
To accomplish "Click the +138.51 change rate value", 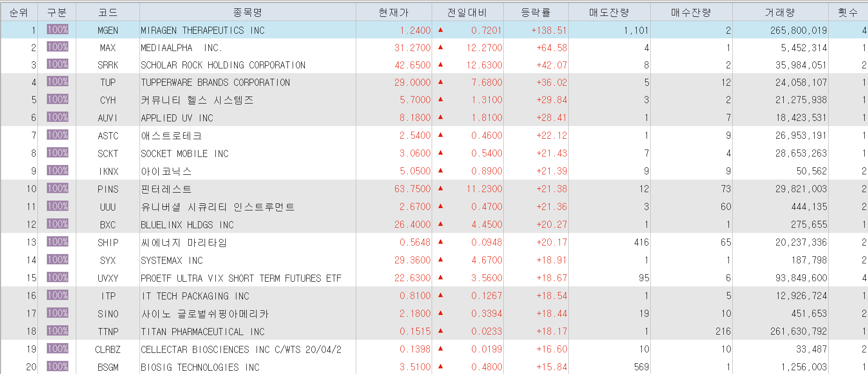I will [549, 30].
